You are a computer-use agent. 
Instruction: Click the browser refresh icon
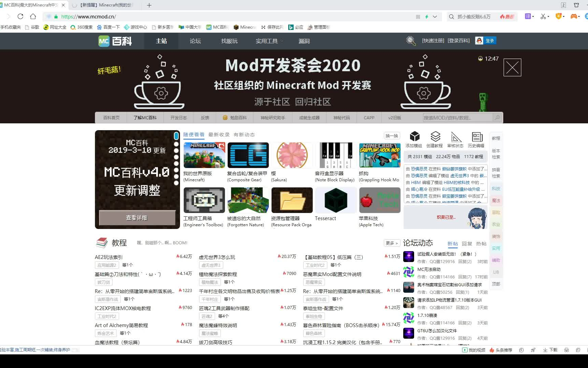20,16
